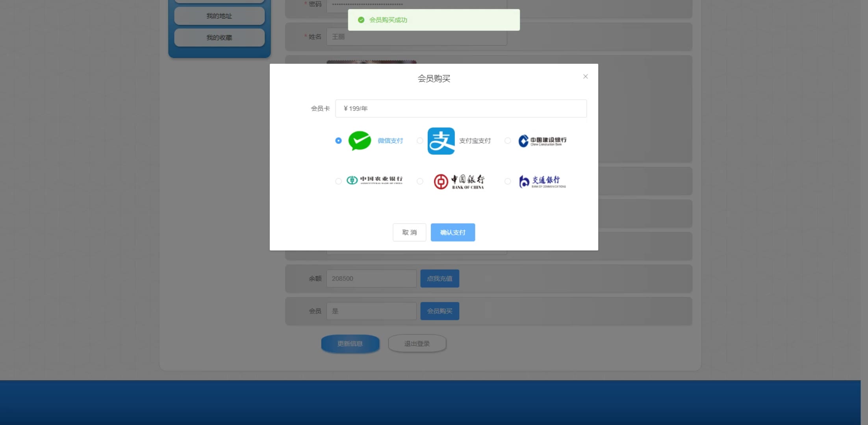Viewport: 868px width, 425px height.
Task: Click the 会员卡 ¥199/年 field
Action: (x=461, y=108)
